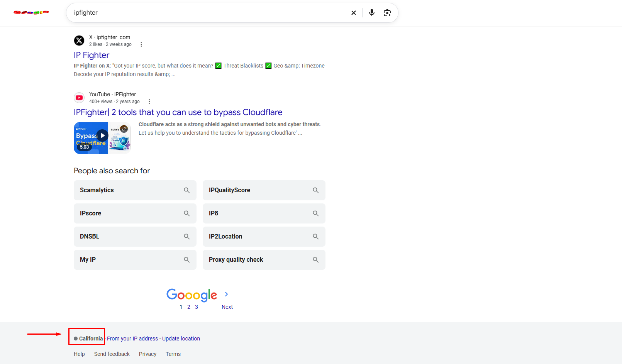Open three-dot menu for YouTube result
This screenshot has height=364, width=622.
coord(149,102)
